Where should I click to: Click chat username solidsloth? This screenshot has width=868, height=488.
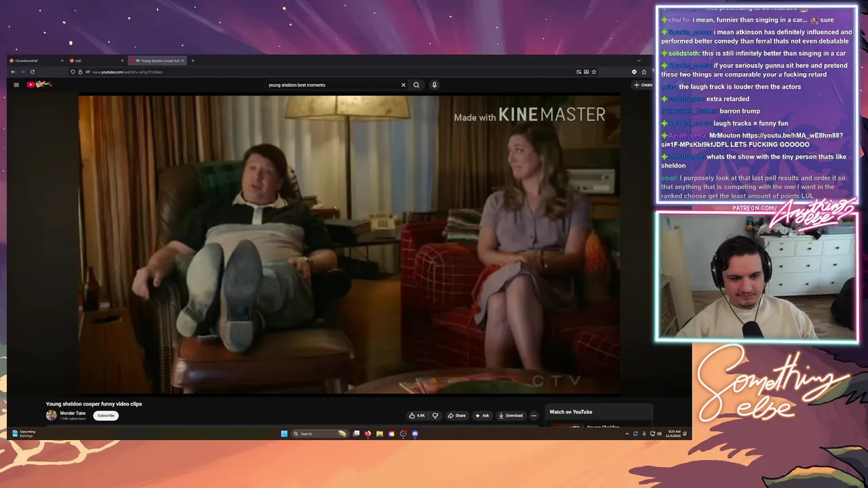pyautogui.click(x=684, y=54)
